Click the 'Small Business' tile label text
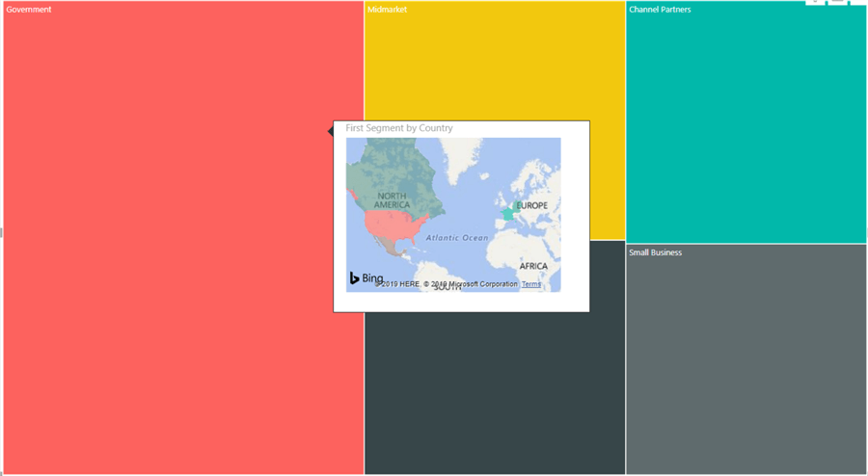Image resolution: width=868 pixels, height=476 pixels. point(656,252)
